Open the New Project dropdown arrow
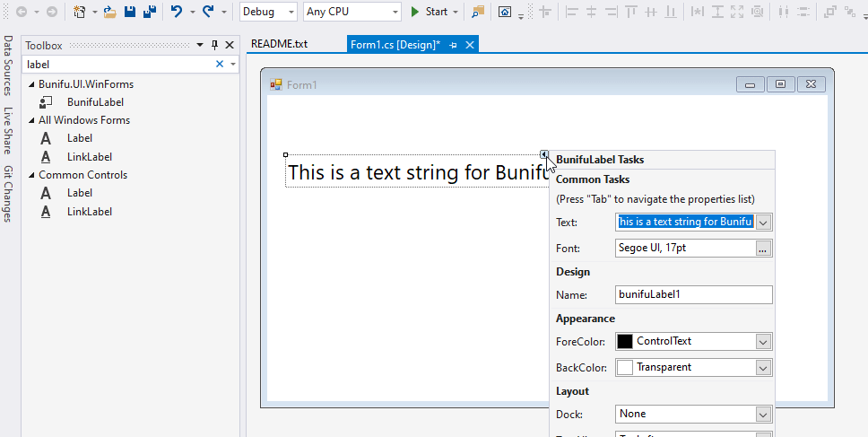This screenshot has height=437, width=868. pyautogui.click(x=95, y=12)
